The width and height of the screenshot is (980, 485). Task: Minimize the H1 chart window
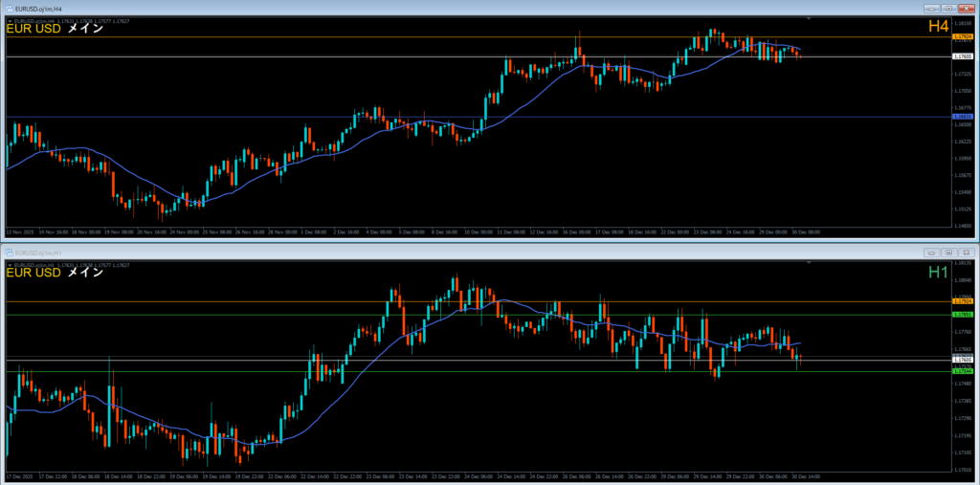click(931, 252)
